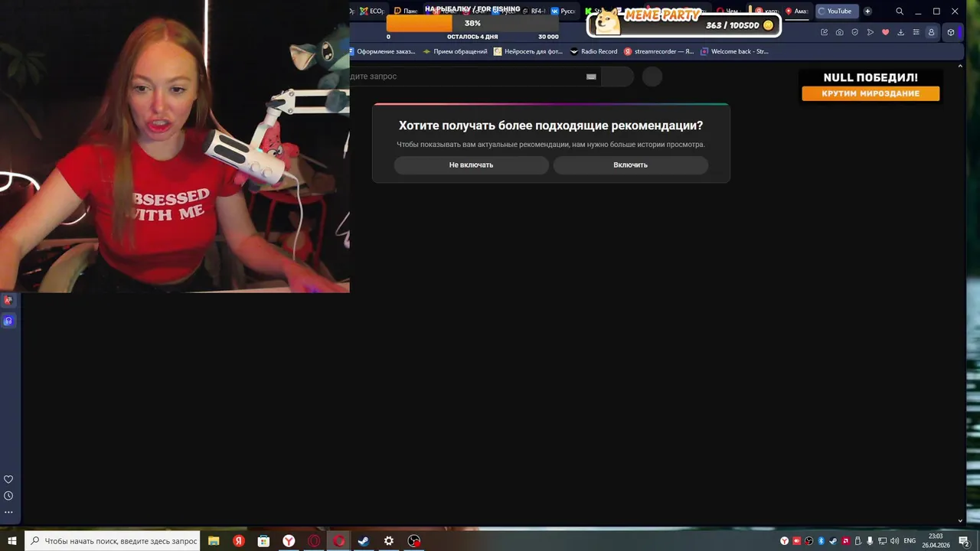Click the Snapshot camera icon in browser toolbar
This screenshot has width=980, height=551.
tap(840, 32)
